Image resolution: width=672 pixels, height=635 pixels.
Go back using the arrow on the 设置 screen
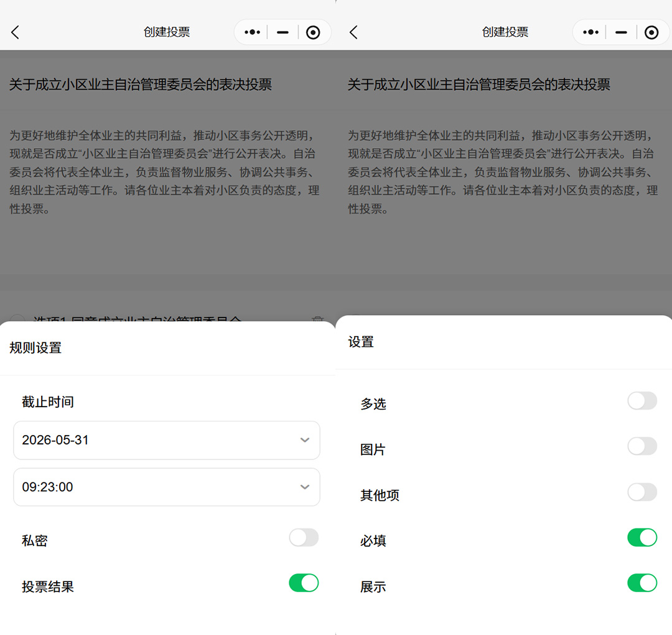(353, 32)
